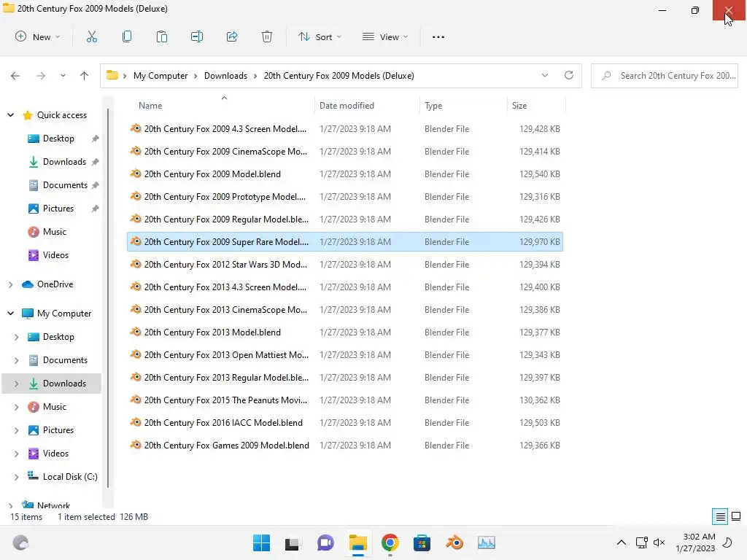
Task: Click the navigation pane scrollbar
Action: click(x=108, y=297)
